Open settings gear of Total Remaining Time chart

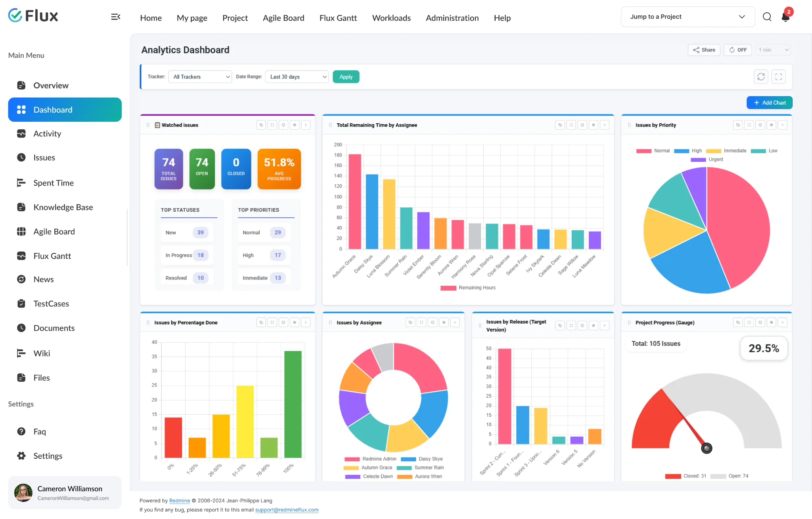click(x=593, y=125)
